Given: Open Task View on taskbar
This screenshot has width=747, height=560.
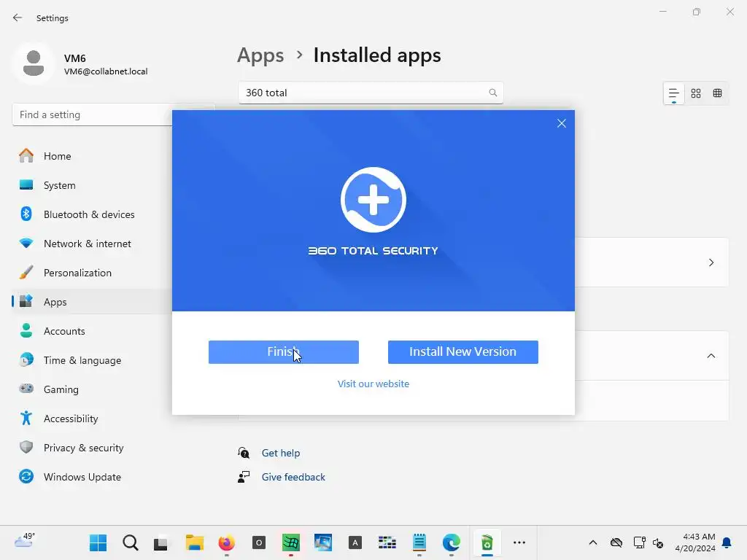Looking at the screenshot, I should point(160,542).
